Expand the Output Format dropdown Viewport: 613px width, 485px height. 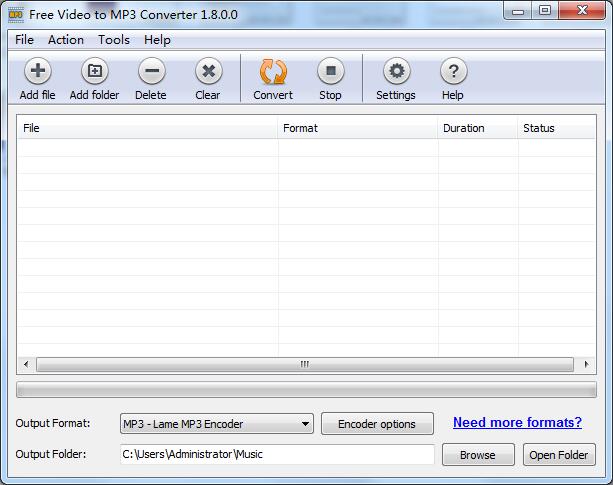point(216,424)
